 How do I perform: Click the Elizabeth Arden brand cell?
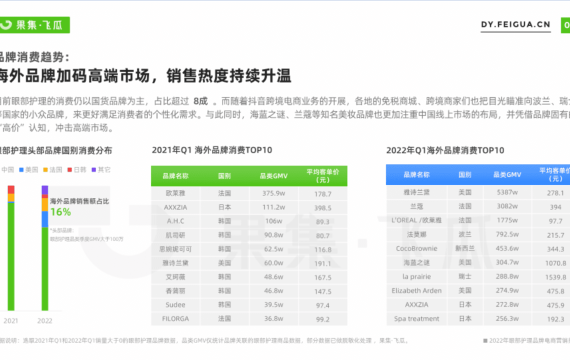417,291
